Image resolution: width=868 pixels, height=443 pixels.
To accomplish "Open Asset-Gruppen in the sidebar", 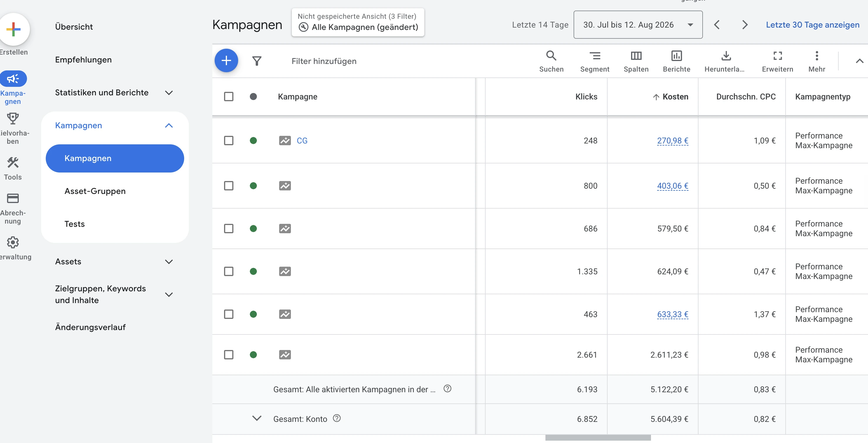I will click(95, 191).
